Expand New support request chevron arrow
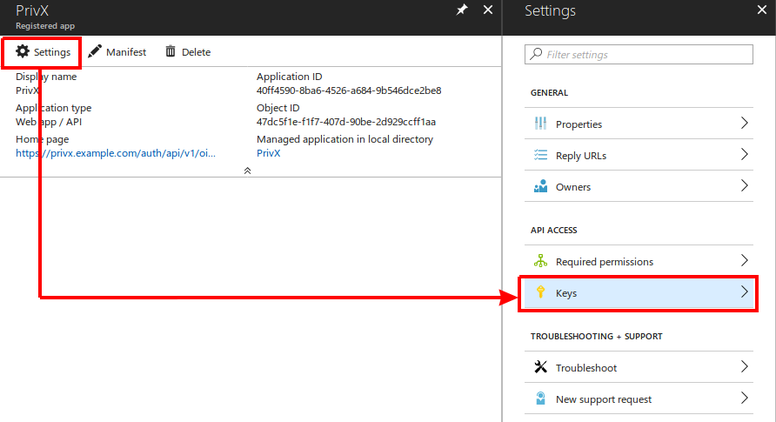This screenshot has height=422, width=776. (744, 398)
